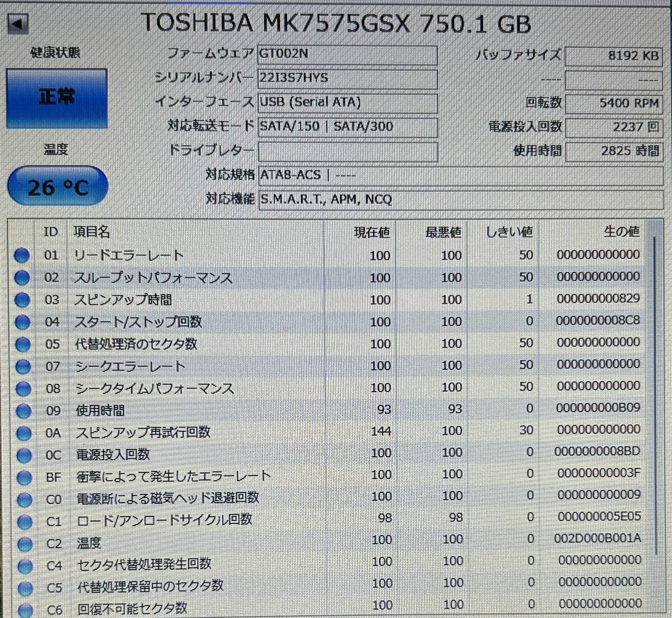Click raw value 002D000B001A
Image resolution: width=672 pixels, height=618 pixels.
(598, 538)
